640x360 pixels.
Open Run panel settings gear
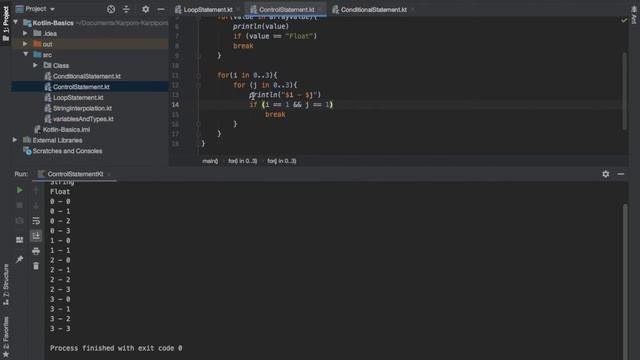606,174
